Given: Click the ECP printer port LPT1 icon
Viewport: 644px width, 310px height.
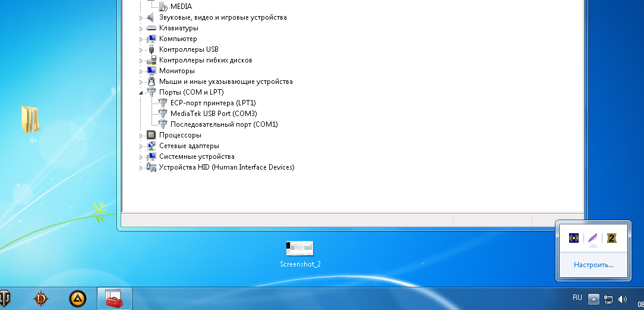Looking at the screenshot, I should click(163, 103).
